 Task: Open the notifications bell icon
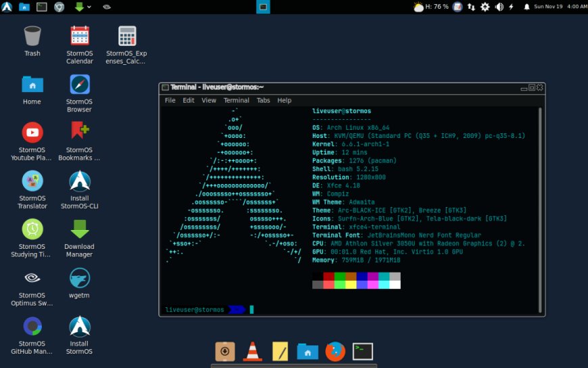[x=526, y=7]
